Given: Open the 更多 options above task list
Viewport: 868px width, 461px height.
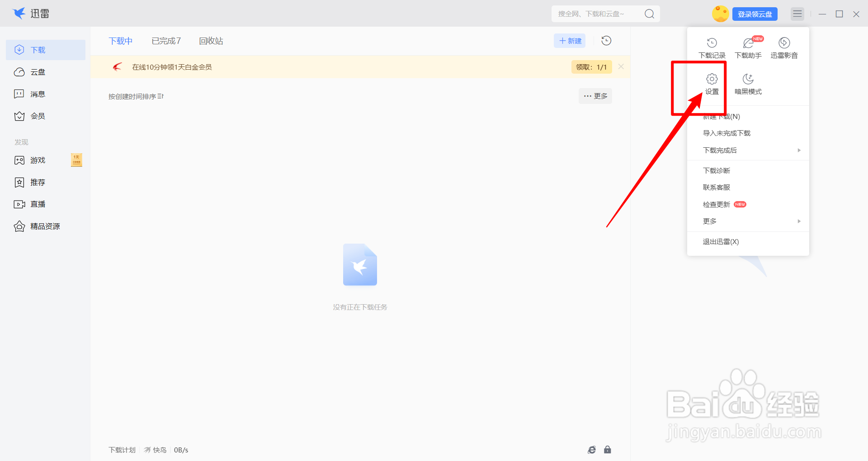Looking at the screenshot, I should [595, 96].
